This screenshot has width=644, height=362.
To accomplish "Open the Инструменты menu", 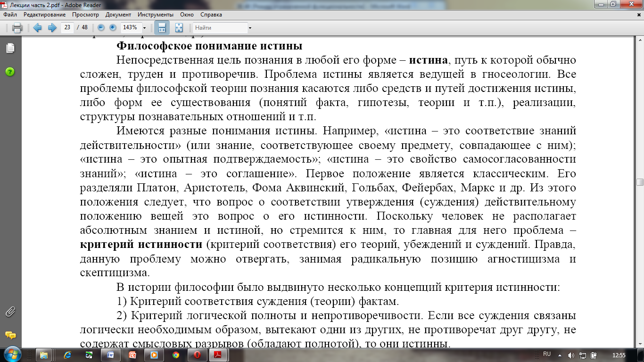I will point(156,15).
